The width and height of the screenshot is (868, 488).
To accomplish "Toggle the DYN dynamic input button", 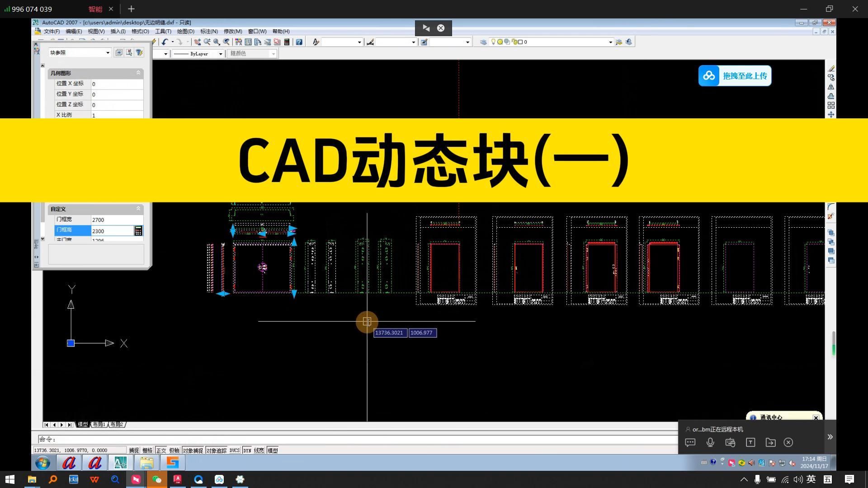I will [x=247, y=450].
